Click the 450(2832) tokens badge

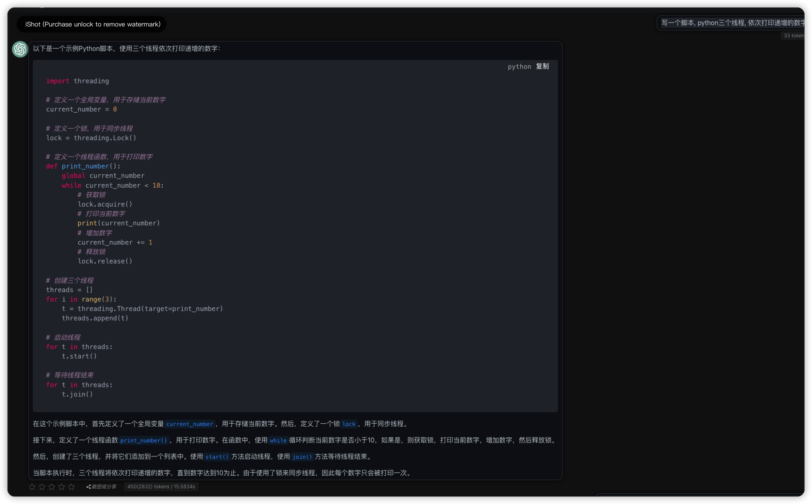coord(161,487)
